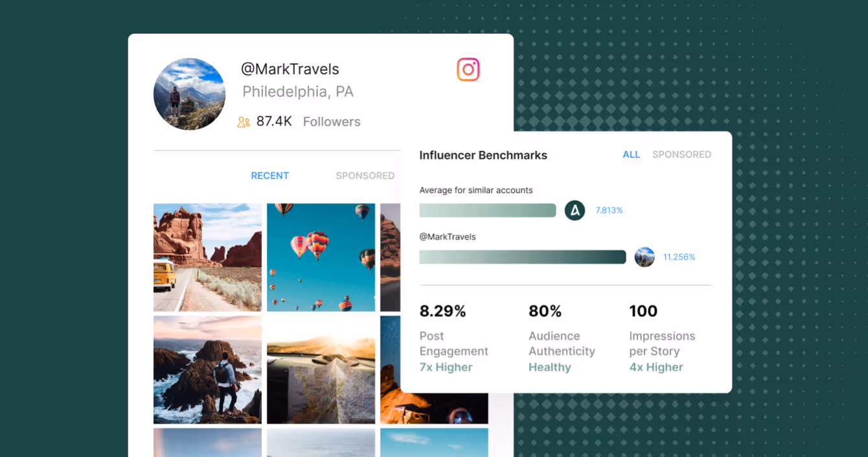This screenshot has width=868, height=457.
Task: Click the similar accounts average logo badge
Action: coord(575,210)
